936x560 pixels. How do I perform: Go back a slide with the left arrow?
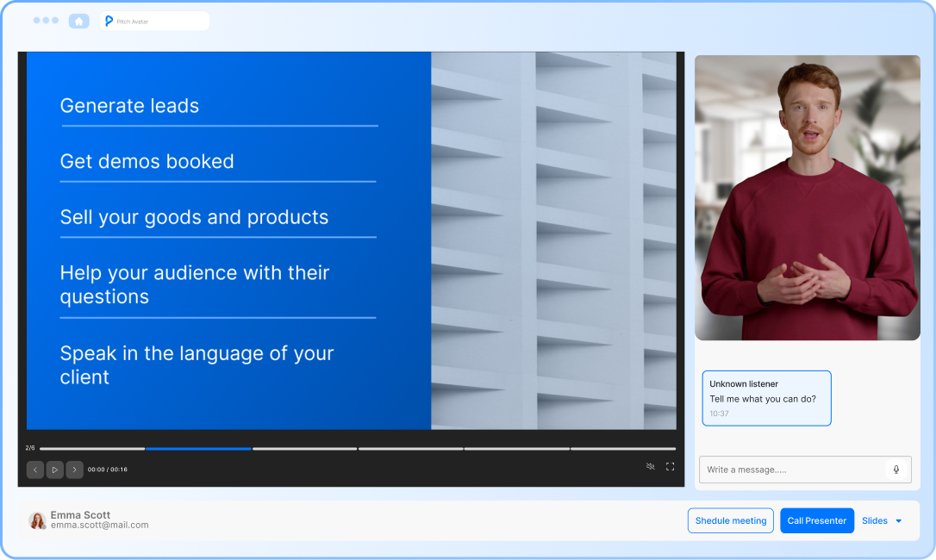34,469
